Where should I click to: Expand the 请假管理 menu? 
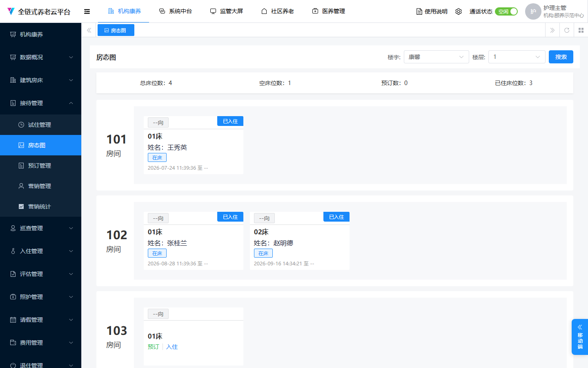(x=41, y=320)
